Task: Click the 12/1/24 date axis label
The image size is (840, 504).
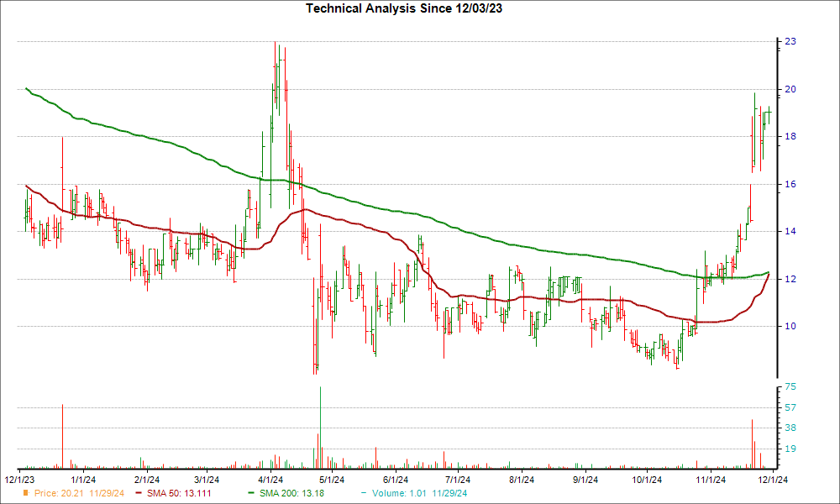Action: coord(773,480)
